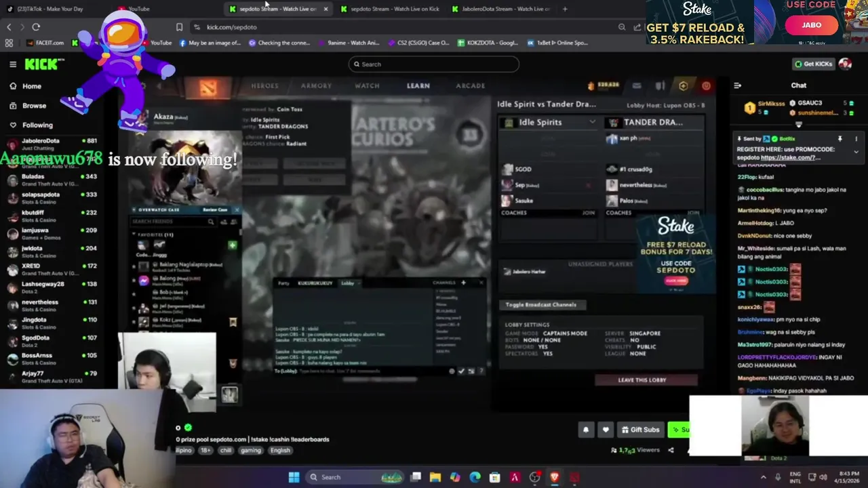Click Toggle Broadcast Channels button
868x488 pixels.
[x=540, y=305]
